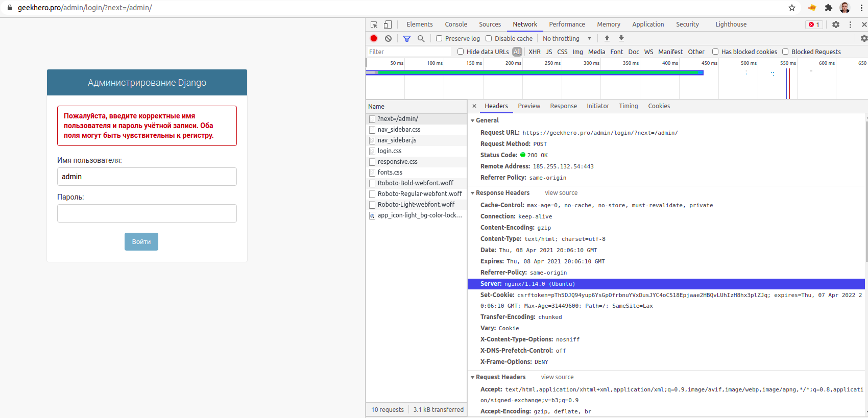Open network settings gear at right

(x=864, y=38)
